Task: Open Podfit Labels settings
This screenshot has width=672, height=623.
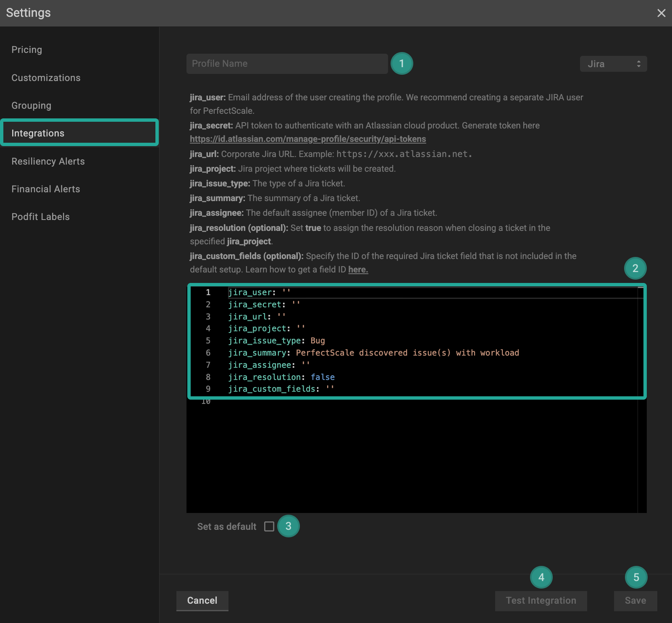Action: [x=40, y=217]
